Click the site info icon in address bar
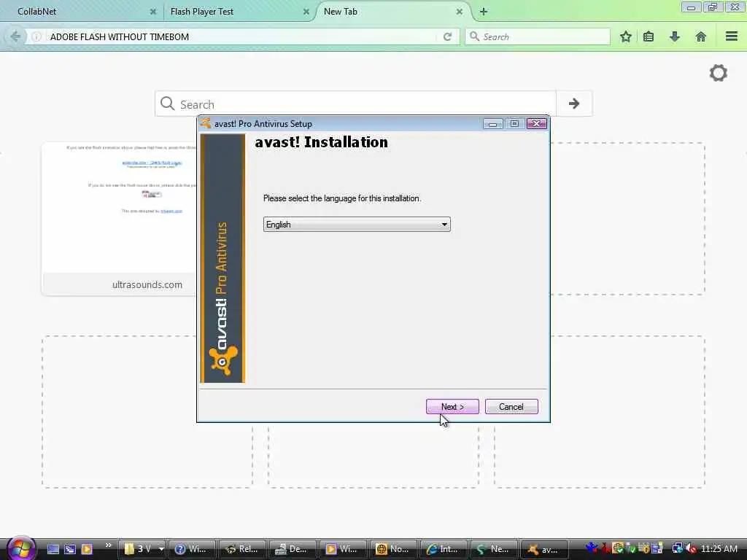The image size is (747, 560). click(36, 36)
